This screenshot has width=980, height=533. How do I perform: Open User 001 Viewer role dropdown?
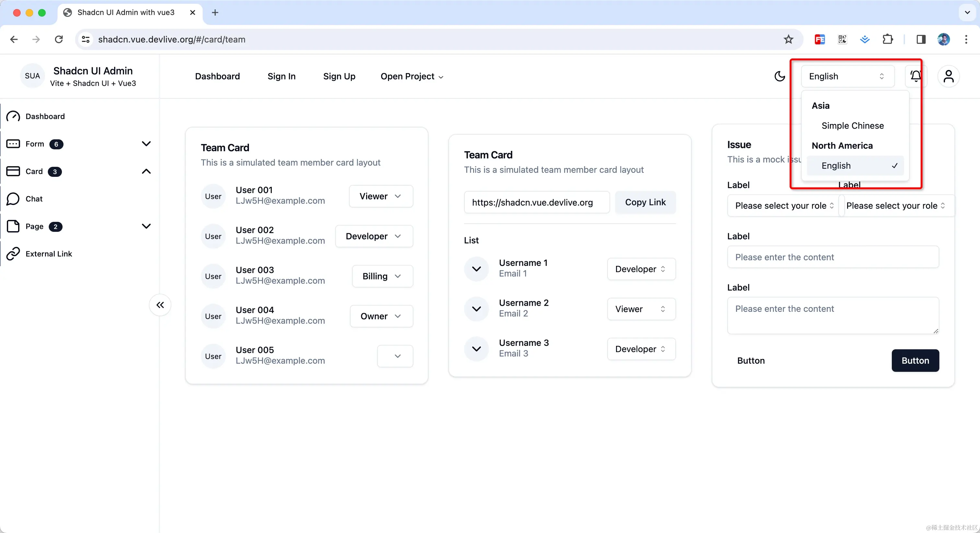[381, 196]
